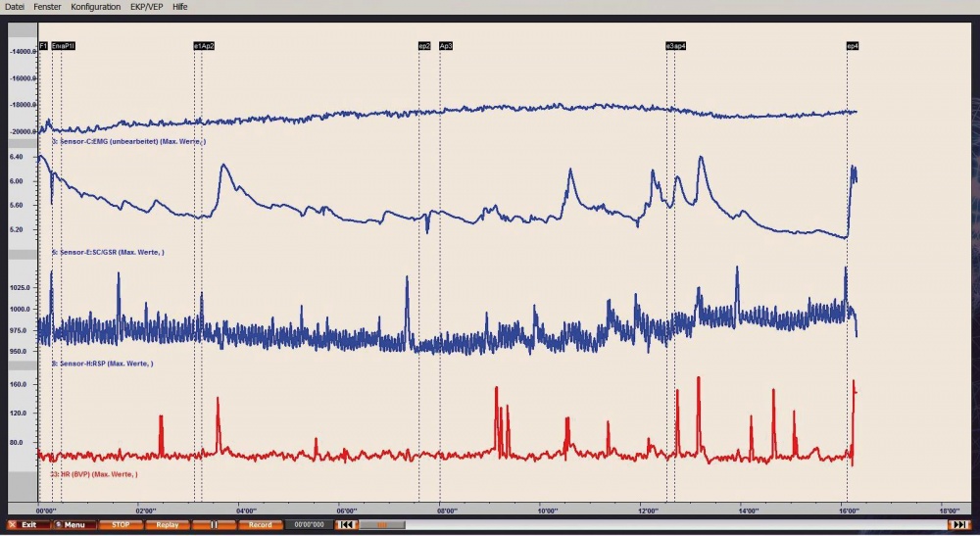Screen dimensions: 980x536
Task: Open the Menu button in bottom bar
Action: point(73,525)
